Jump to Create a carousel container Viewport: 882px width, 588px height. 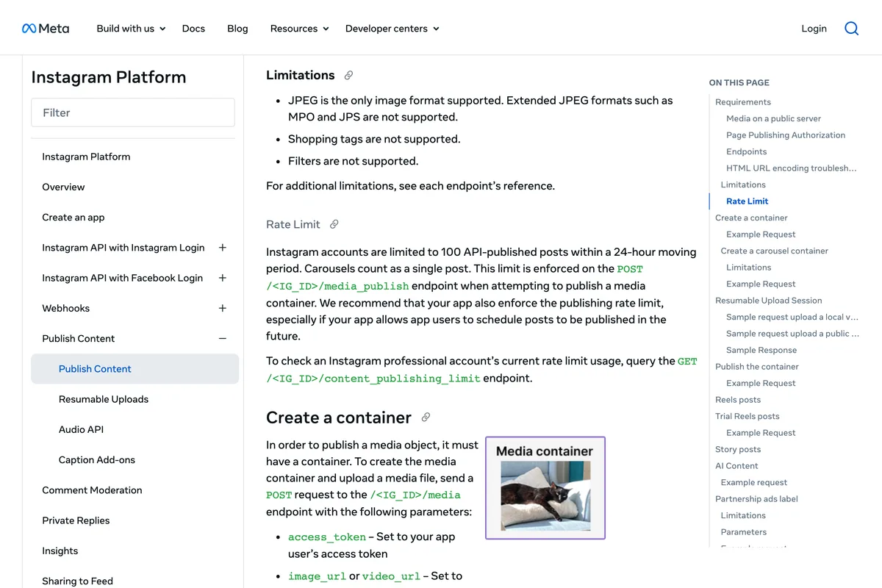(774, 251)
